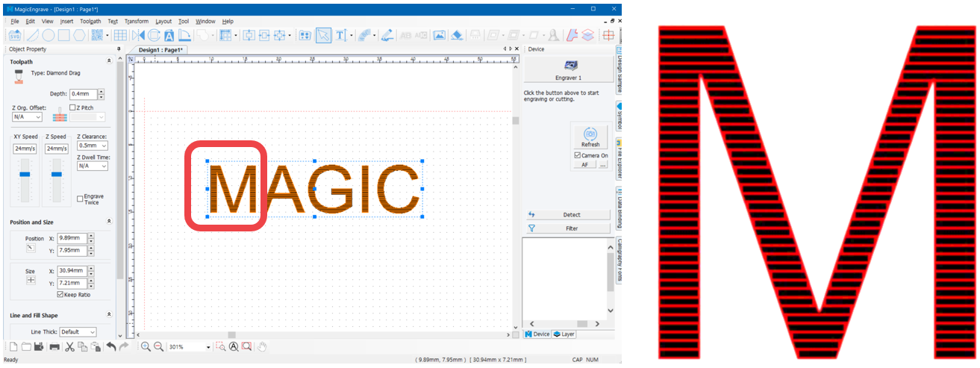Copy the selection

pyautogui.click(x=83, y=347)
